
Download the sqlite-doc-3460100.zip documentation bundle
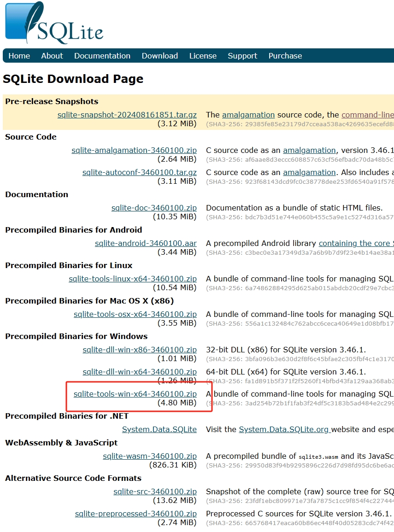click(x=154, y=208)
